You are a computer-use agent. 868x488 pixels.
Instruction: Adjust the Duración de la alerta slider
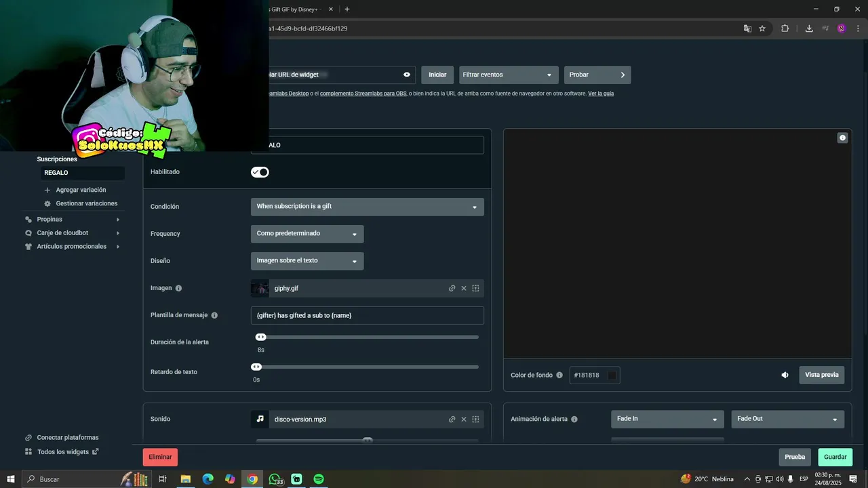pos(260,337)
